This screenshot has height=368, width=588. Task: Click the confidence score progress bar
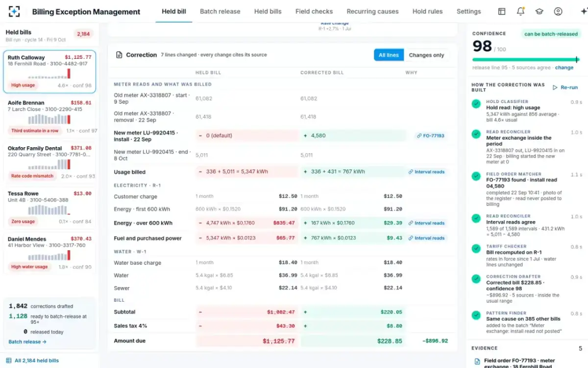[526, 60]
